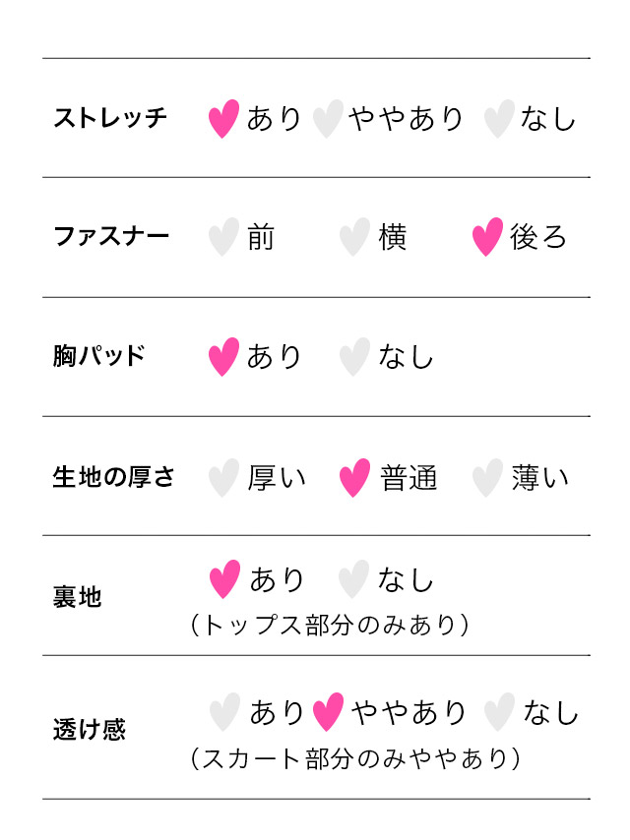Click the gray heart for ファスナー 横
This screenshot has height=840, width=630.
[x=354, y=238]
